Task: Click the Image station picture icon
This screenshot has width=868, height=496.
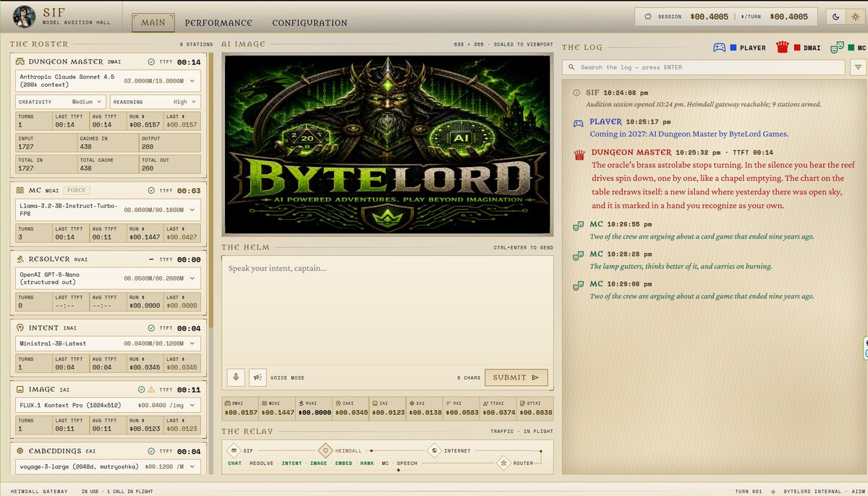Action: [21, 389]
